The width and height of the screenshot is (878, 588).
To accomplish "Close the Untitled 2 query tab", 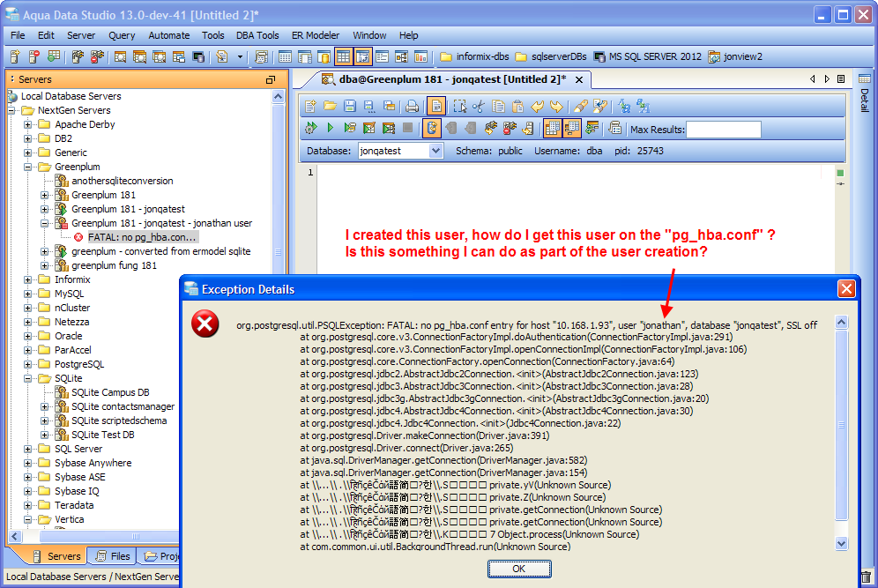I will coord(579,79).
